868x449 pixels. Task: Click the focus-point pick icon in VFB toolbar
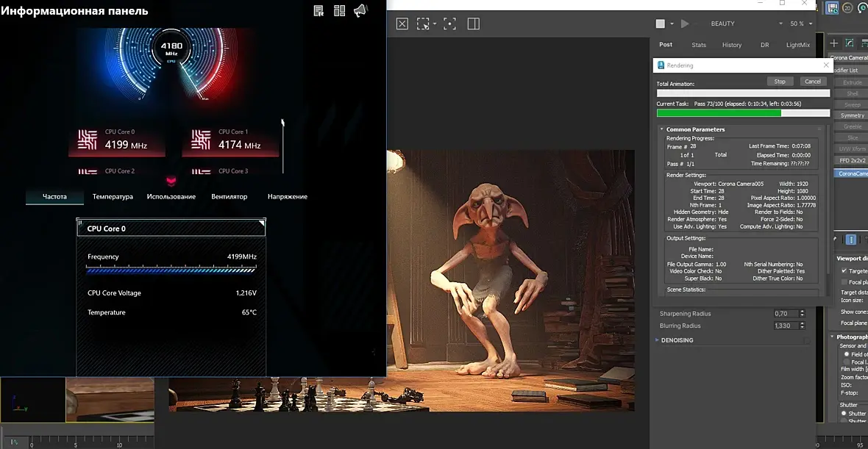click(449, 24)
